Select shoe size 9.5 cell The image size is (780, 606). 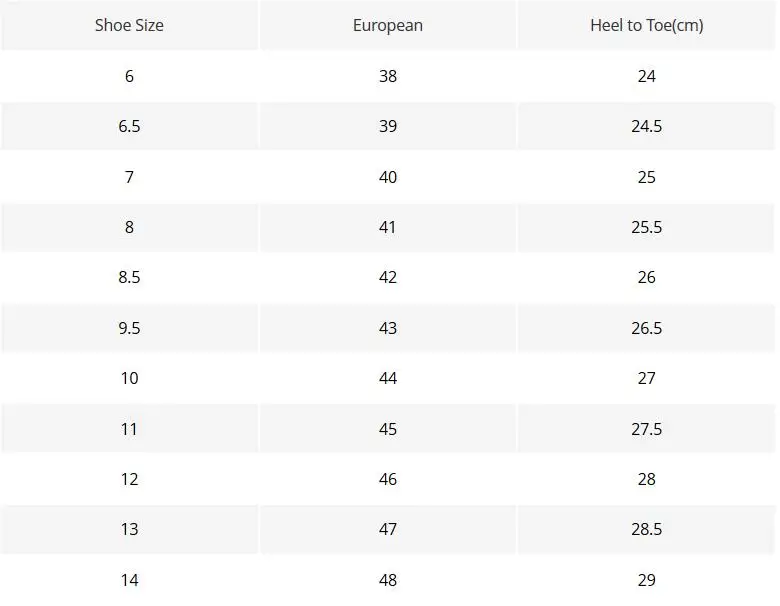click(x=129, y=328)
